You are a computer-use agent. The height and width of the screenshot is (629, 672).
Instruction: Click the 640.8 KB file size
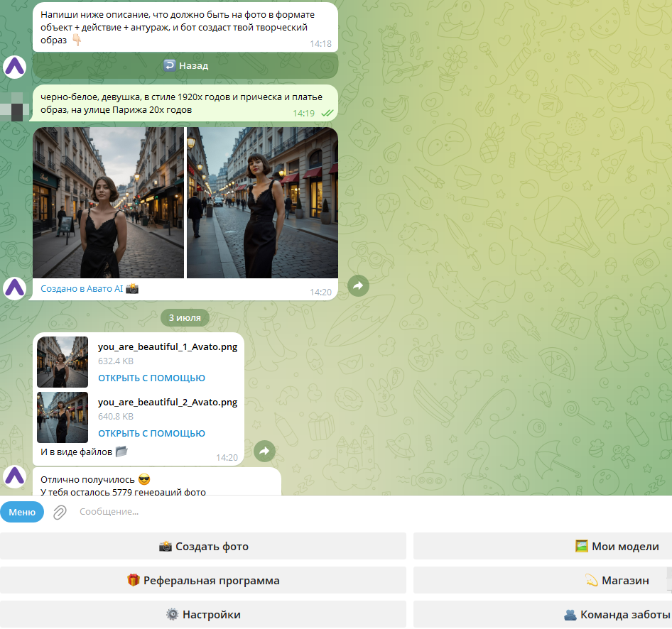tap(116, 416)
